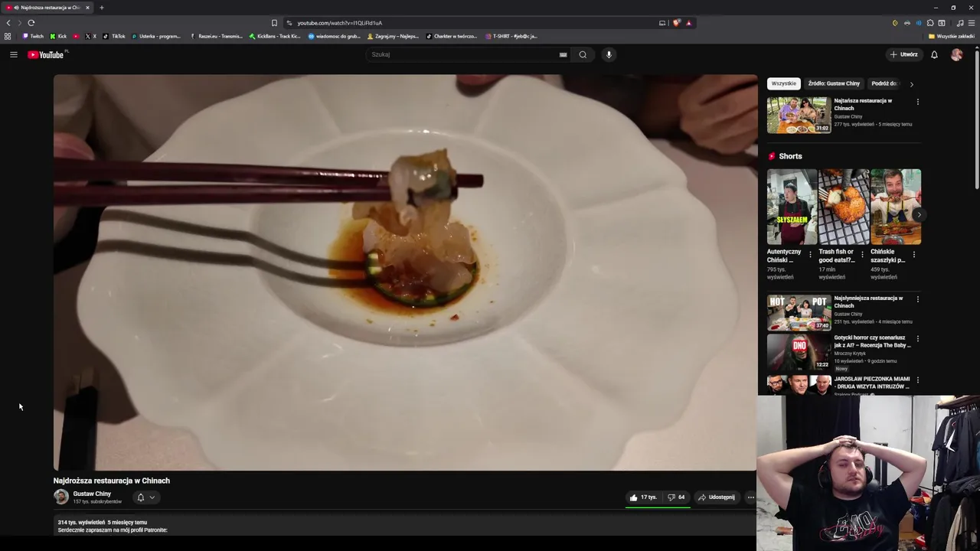Open the on-screen keyboard in search box
Viewport: 980px width, 551px height.
coord(563,54)
